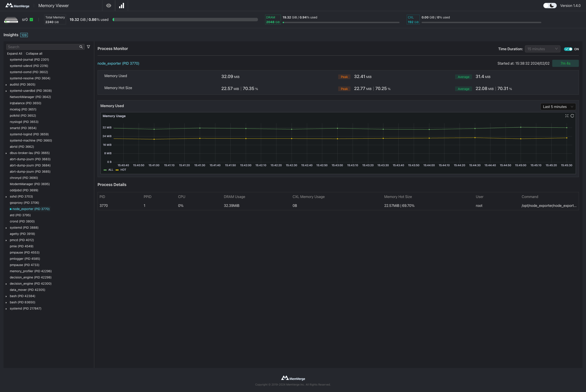Select pmlogger (PID 4585)
This screenshot has height=392, width=586.
tap(25, 259)
